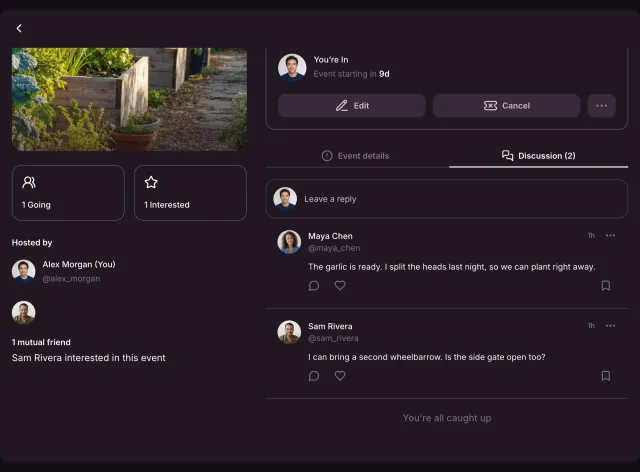Edit the event
The image size is (640, 472).
tap(352, 106)
